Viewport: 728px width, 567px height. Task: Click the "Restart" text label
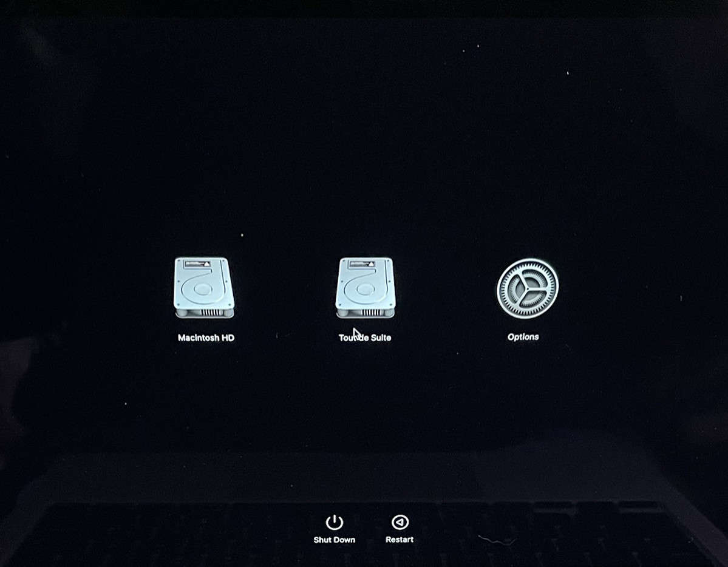click(x=400, y=539)
